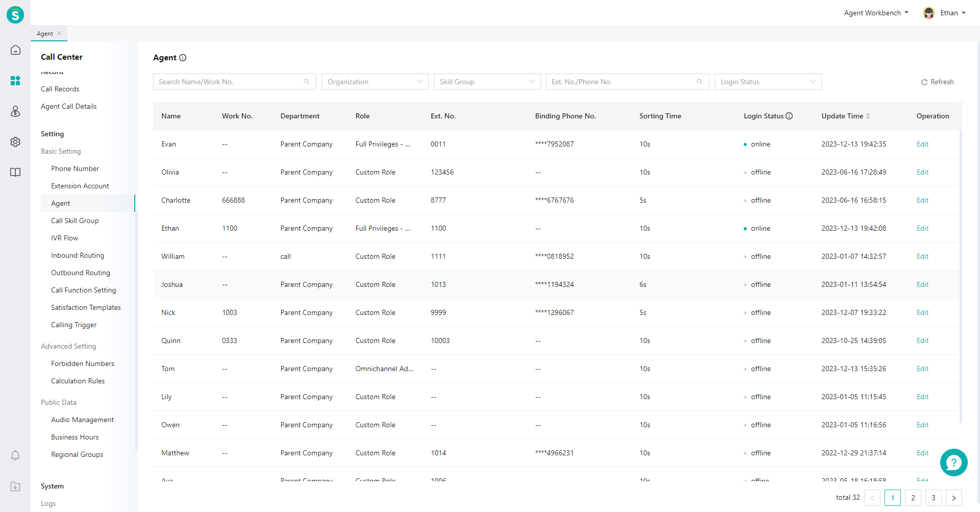Click Tom's Omnichannel Ad... role cell
The image size is (980, 512).
coord(384,369)
